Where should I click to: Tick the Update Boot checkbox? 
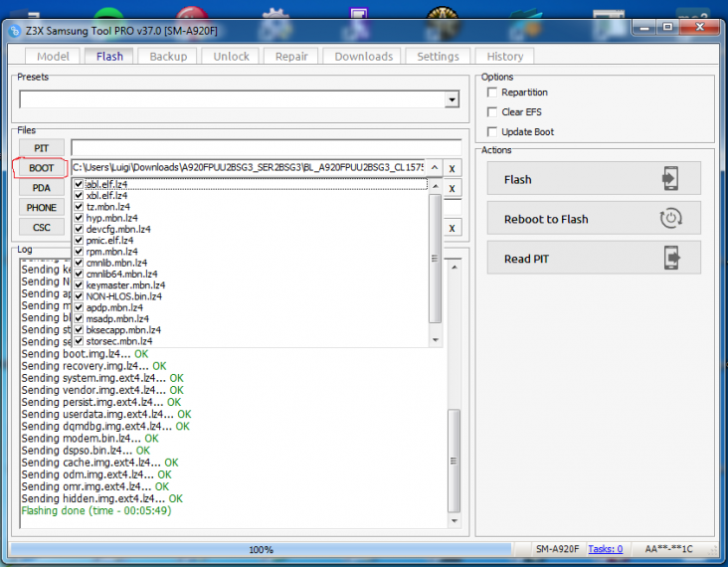click(492, 132)
